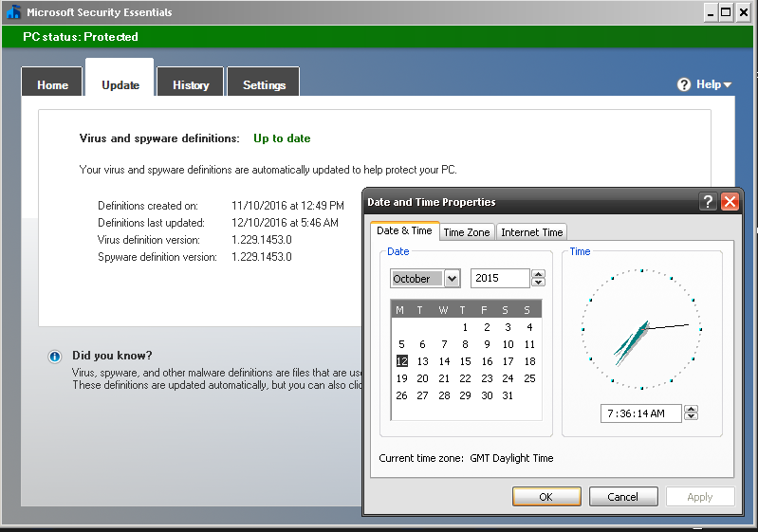
Task: Click the Apply button
Action: coord(700,497)
